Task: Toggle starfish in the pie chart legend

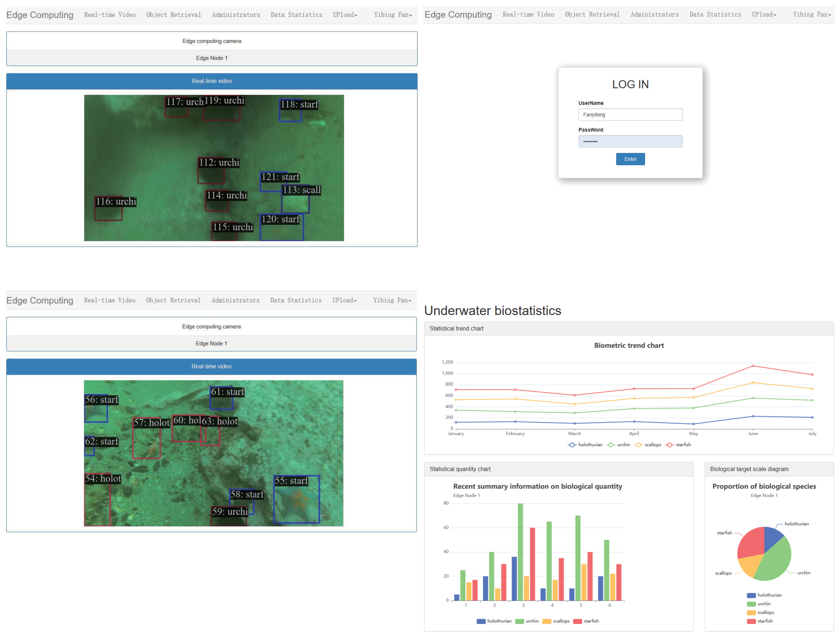Action: (760, 621)
